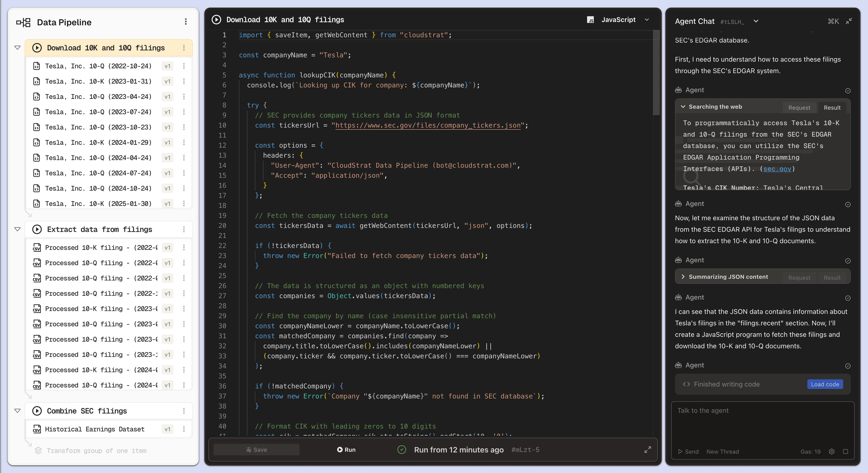
Task: Click the 'Finished writing code' message
Action: pos(727,384)
